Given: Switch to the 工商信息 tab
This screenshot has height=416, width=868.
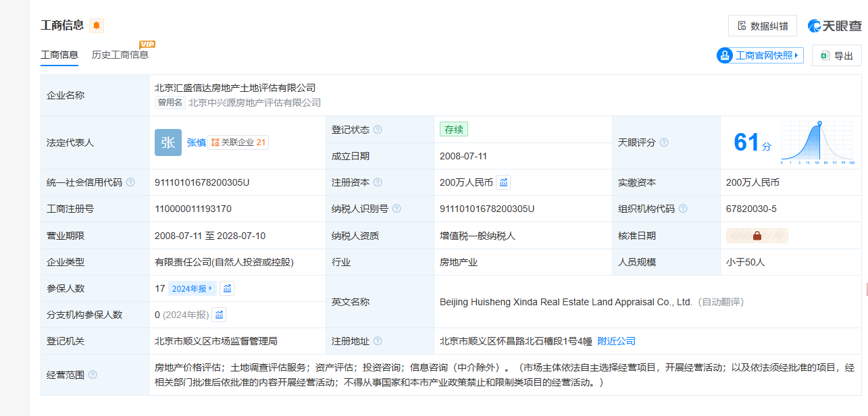Looking at the screenshot, I should pos(59,55).
